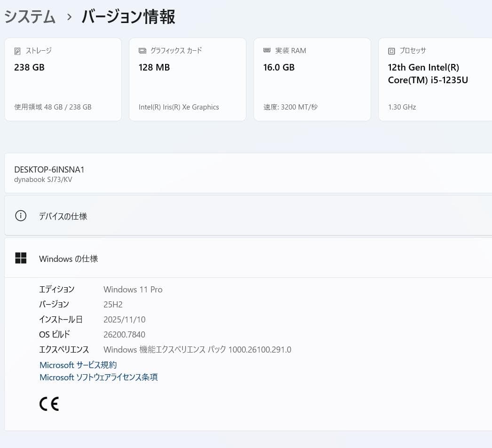The width and height of the screenshot is (492, 448).
Task: Click the info icon beside デバイスの仕様
Action: 21,216
